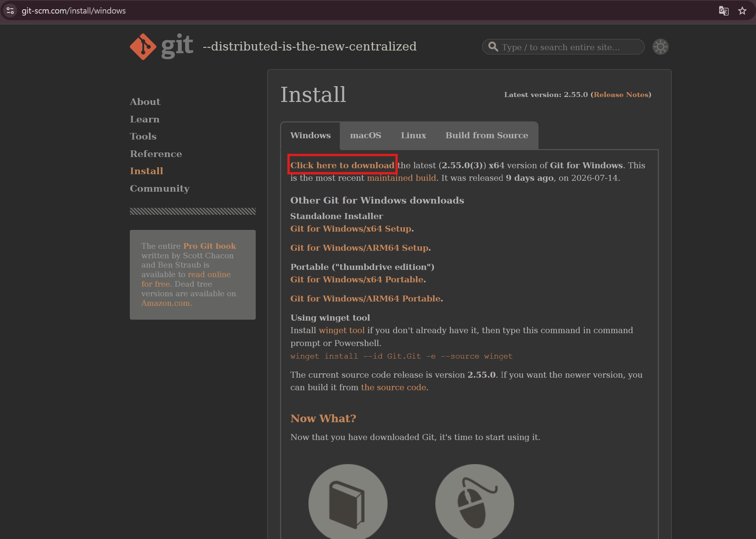The image size is (756, 539).
Task: Open 'the source code' link
Action: tap(394, 388)
